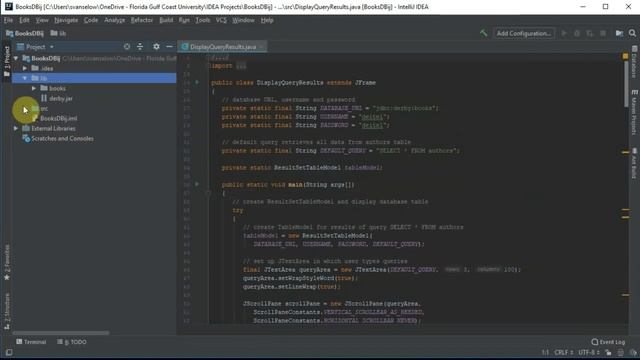Screen dimensions: 640x360
Task: Collapse the lib folder arrow
Action: 25,78
